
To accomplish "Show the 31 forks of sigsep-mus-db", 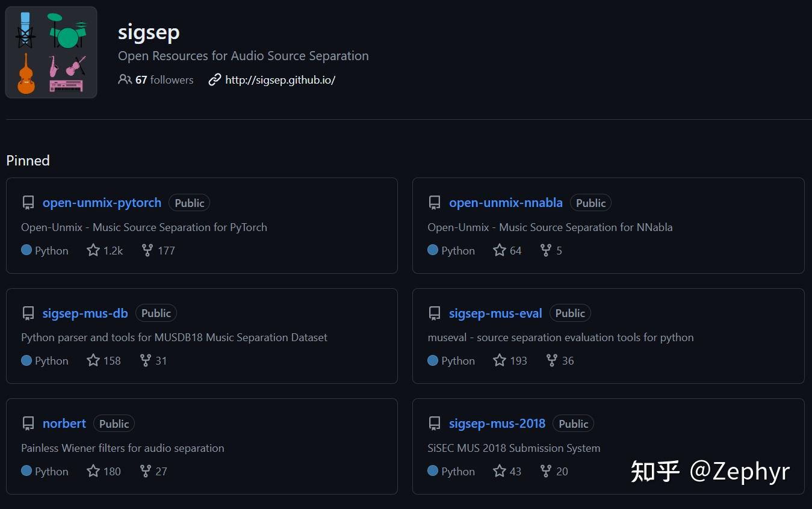I will point(153,361).
